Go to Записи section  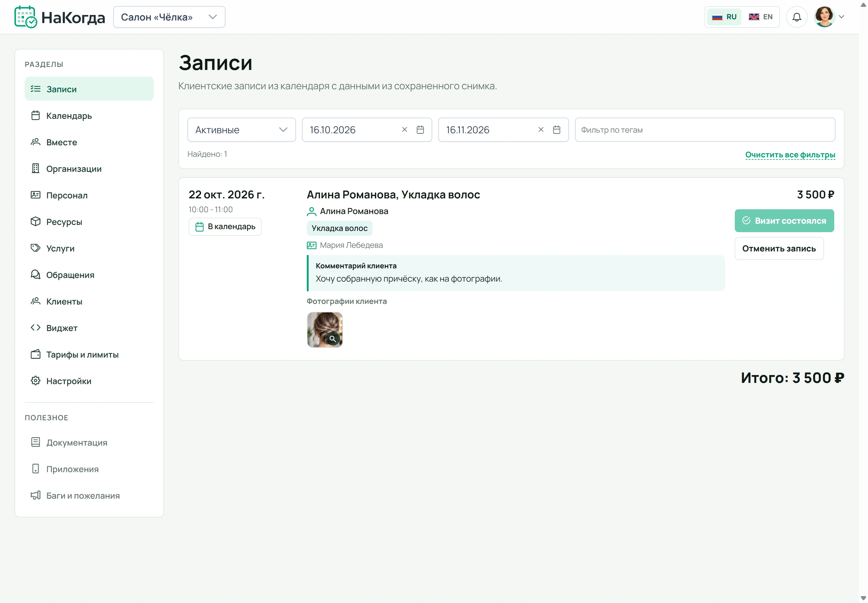[x=89, y=89]
